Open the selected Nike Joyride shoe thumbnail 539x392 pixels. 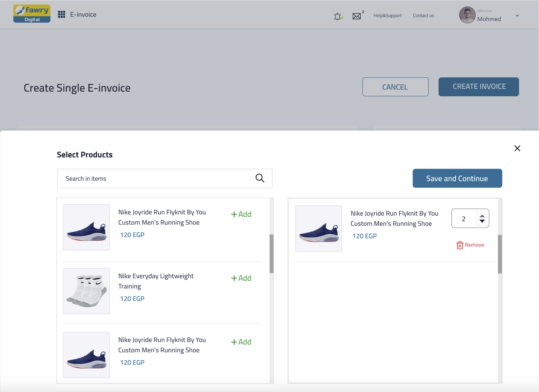[319, 228]
